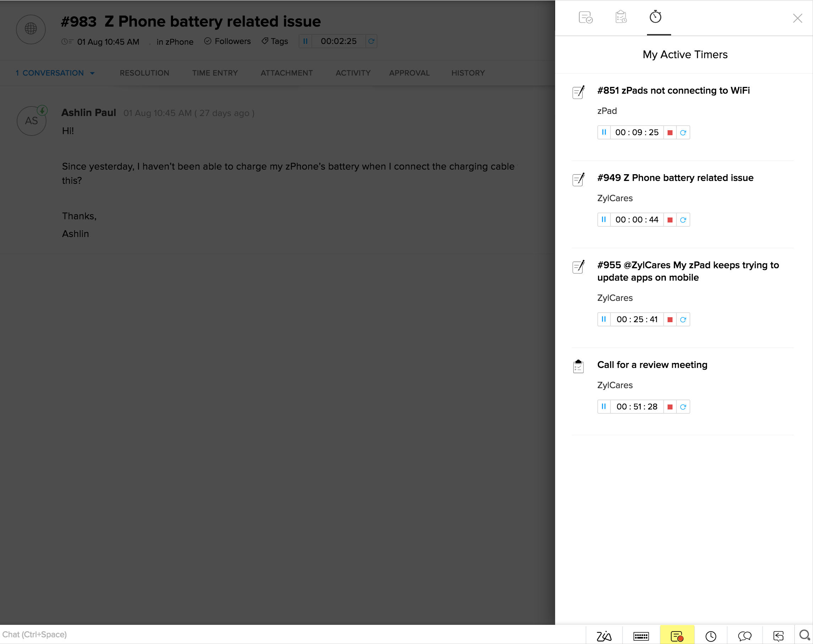The image size is (813, 644).
Task: Expand the 1 Conversation dropdown arrow
Action: pos(92,73)
